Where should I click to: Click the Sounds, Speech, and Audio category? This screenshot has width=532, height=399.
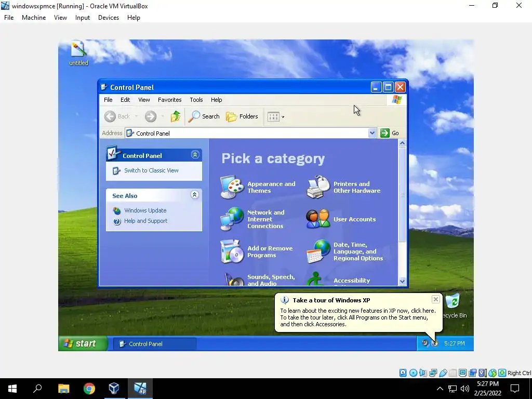[x=259, y=280]
